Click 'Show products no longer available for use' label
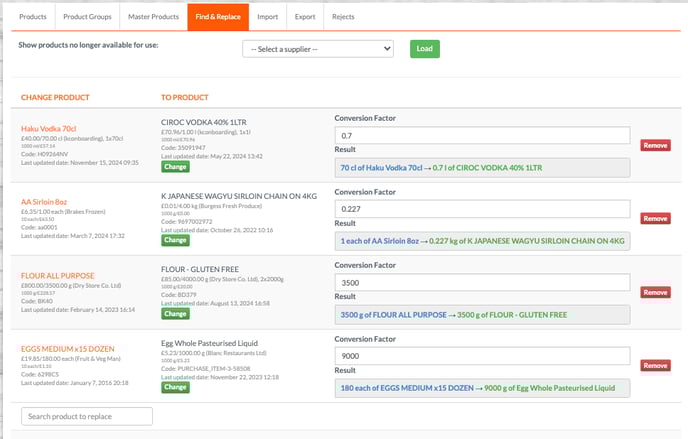The width and height of the screenshot is (688, 439). 88,45
